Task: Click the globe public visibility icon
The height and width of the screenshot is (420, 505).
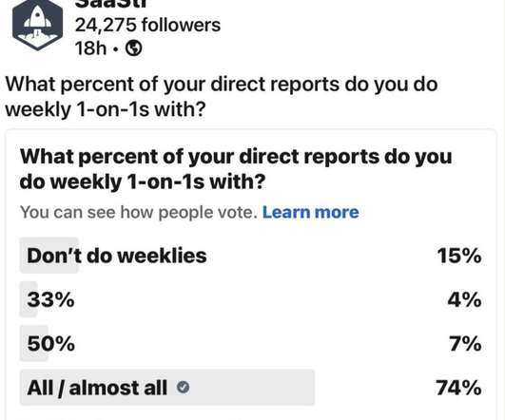Action: [x=133, y=48]
